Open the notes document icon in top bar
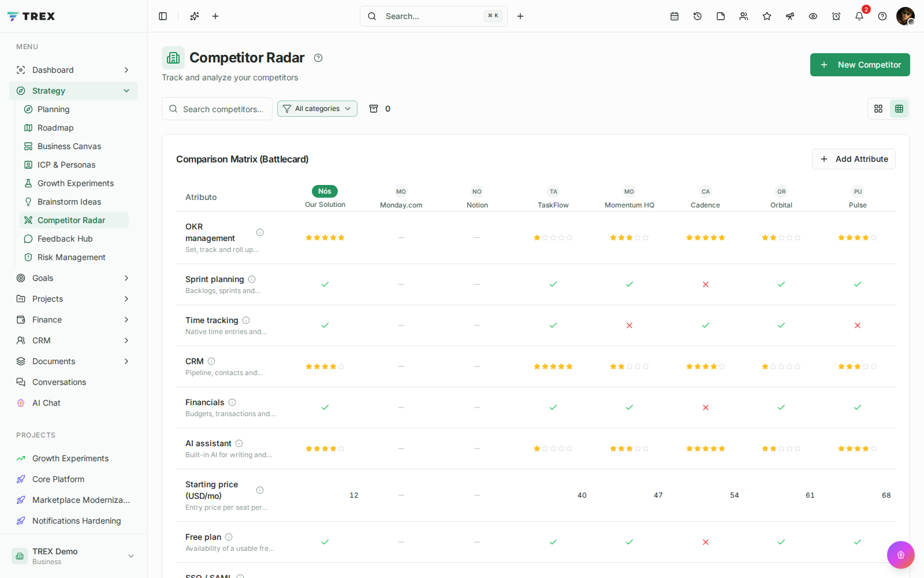This screenshot has height=578, width=924. click(x=721, y=16)
